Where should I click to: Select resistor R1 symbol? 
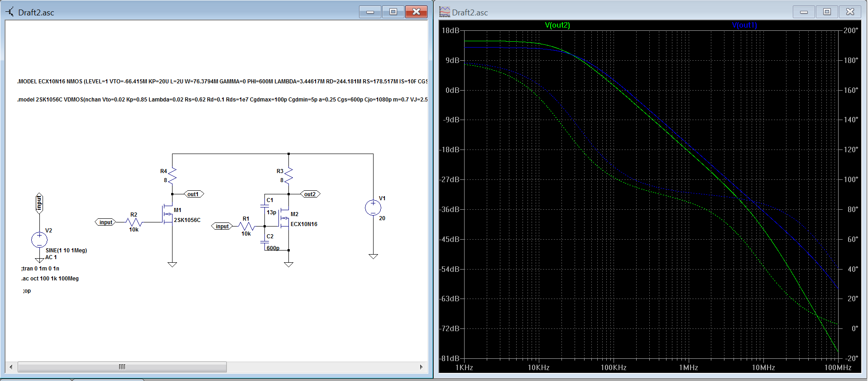(x=246, y=226)
